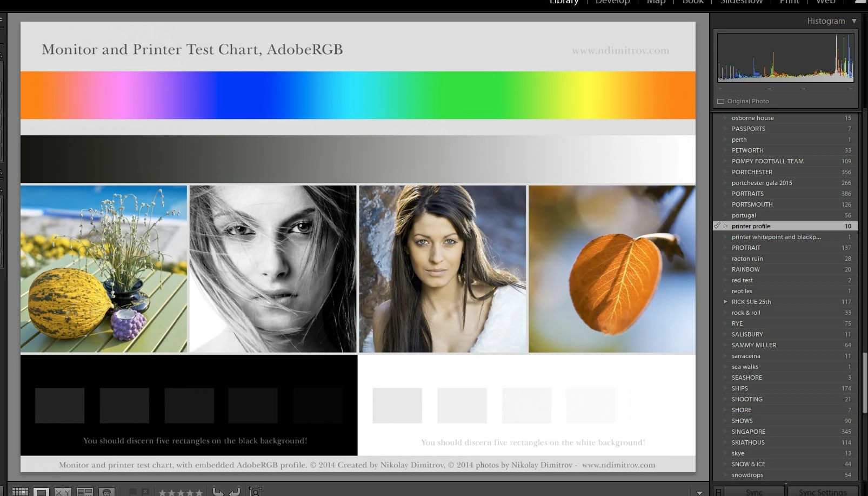The width and height of the screenshot is (868, 496).
Task: Open the Slideshow module
Action: coord(742,2)
